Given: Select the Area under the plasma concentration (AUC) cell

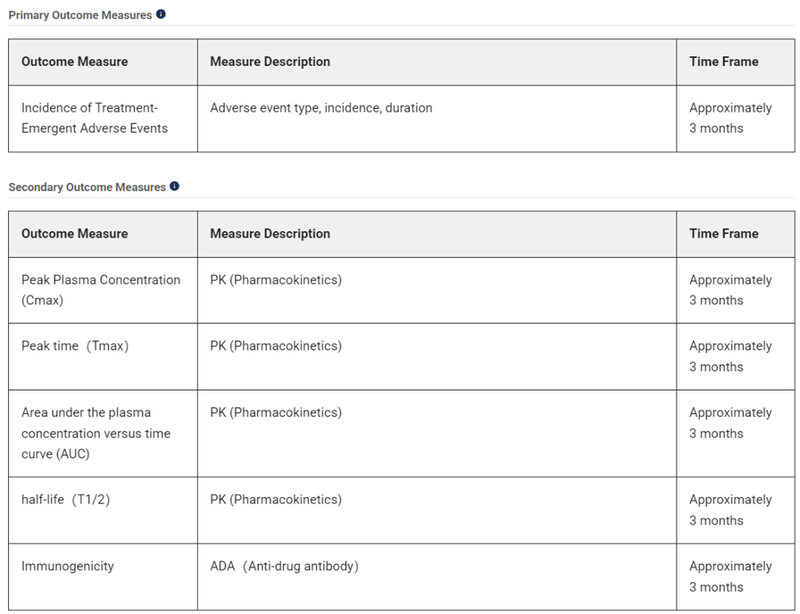Looking at the screenshot, I should pos(95,433).
